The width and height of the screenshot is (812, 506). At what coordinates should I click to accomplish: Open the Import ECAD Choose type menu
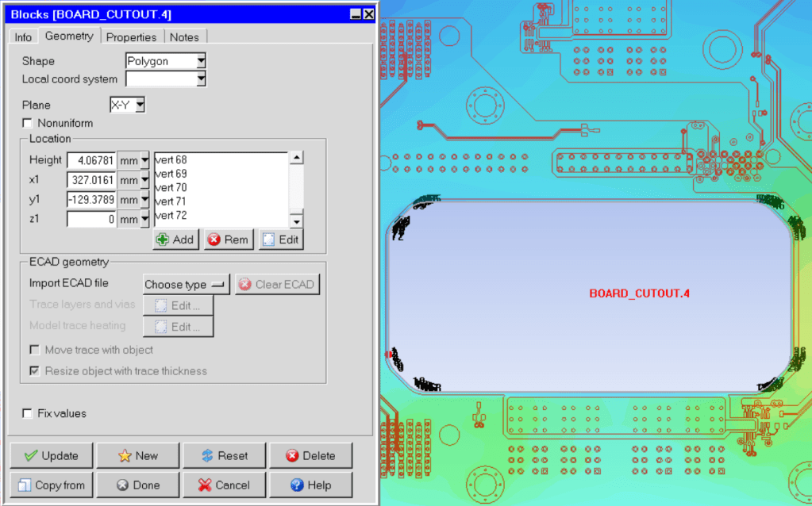coord(186,285)
